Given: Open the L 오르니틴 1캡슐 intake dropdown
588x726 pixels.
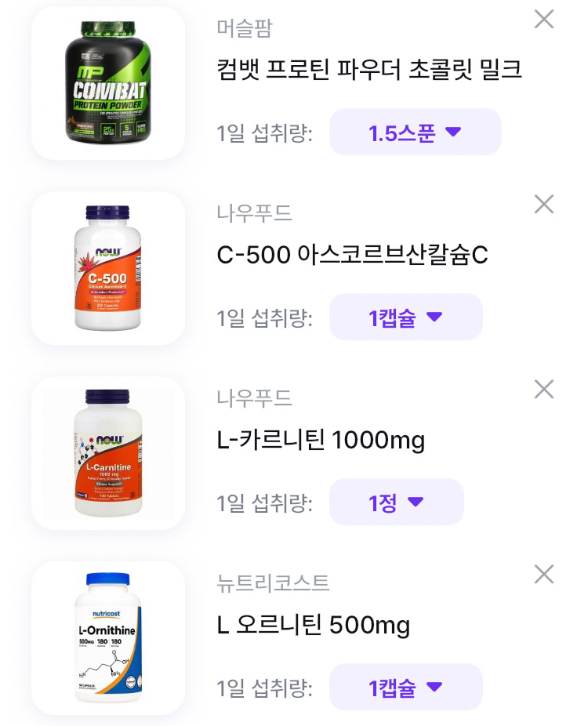Looking at the screenshot, I should pos(405,687).
